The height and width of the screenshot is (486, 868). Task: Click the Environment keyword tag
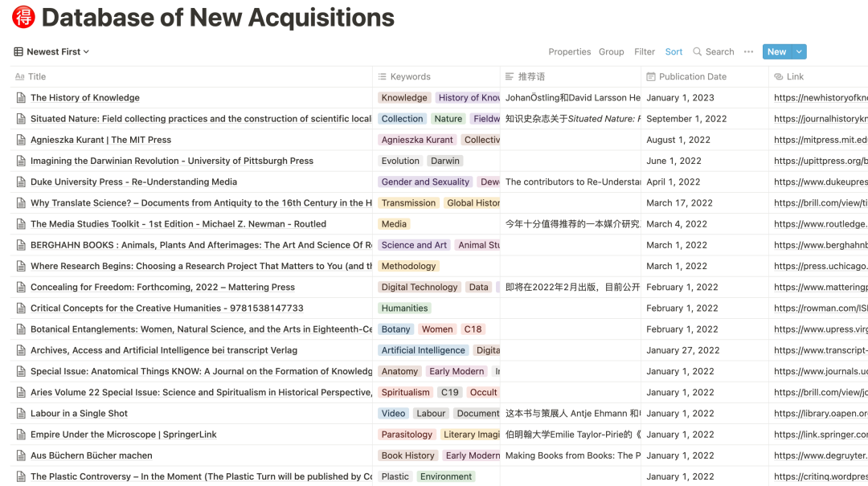click(445, 476)
